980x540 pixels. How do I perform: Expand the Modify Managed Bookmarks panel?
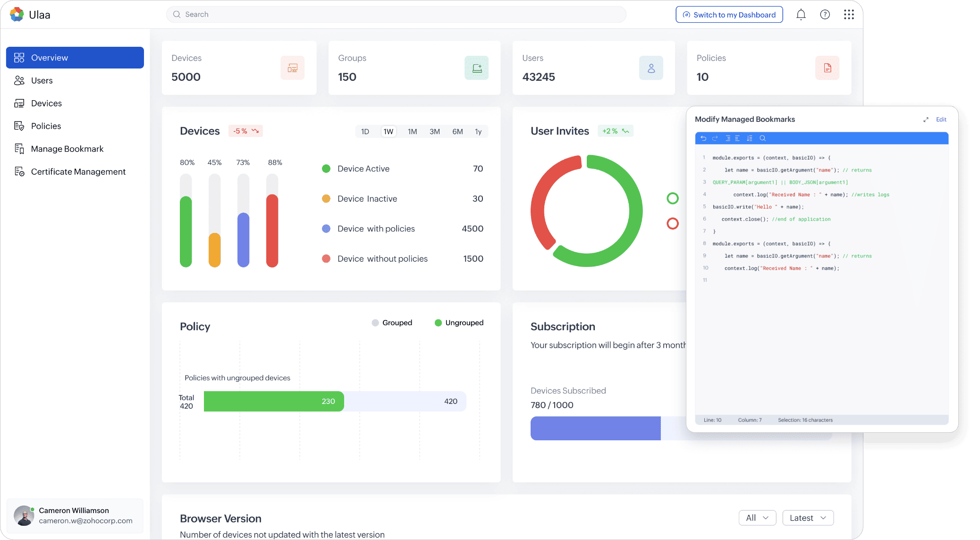tap(926, 120)
